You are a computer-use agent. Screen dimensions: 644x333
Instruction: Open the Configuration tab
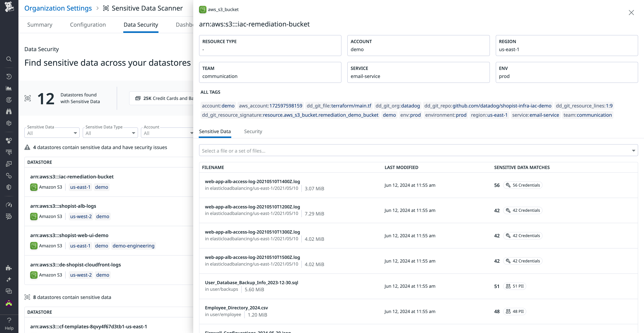click(x=88, y=25)
